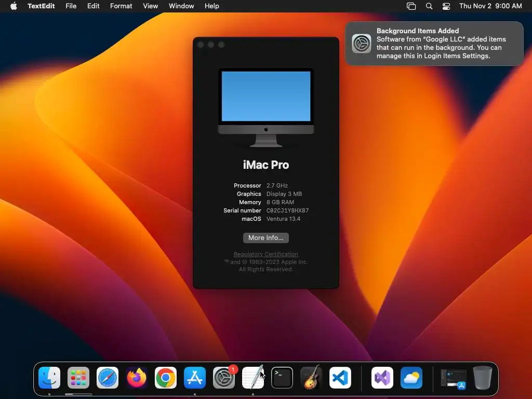Click the 2.7 GHz processor value

[x=277, y=185]
